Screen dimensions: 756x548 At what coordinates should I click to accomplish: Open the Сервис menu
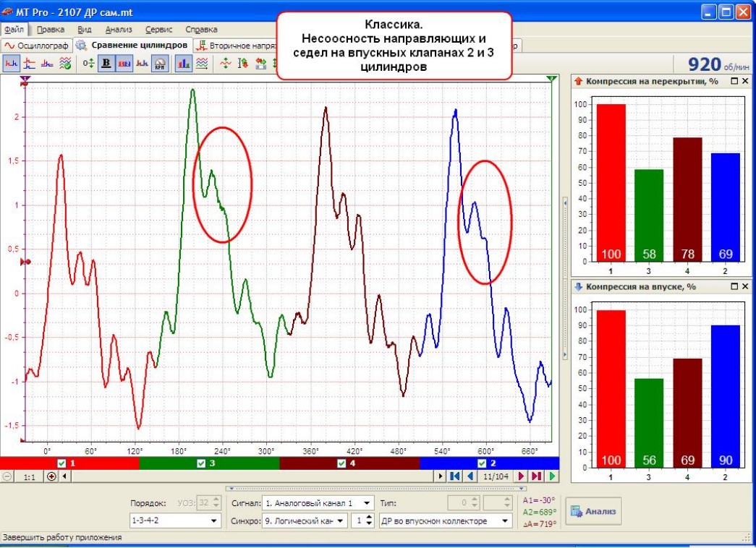(x=158, y=30)
